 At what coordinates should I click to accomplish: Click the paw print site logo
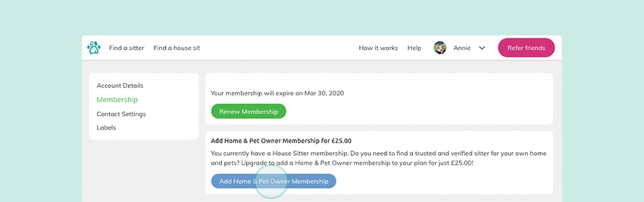[94, 48]
